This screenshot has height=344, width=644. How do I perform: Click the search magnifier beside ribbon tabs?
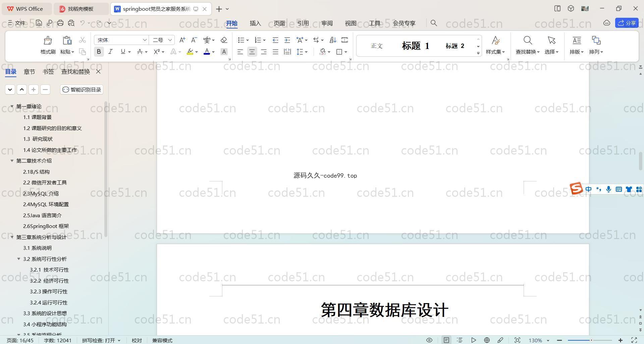(x=434, y=23)
